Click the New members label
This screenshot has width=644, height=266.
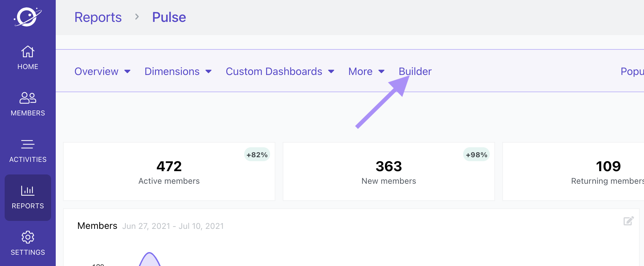[x=389, y=181]
